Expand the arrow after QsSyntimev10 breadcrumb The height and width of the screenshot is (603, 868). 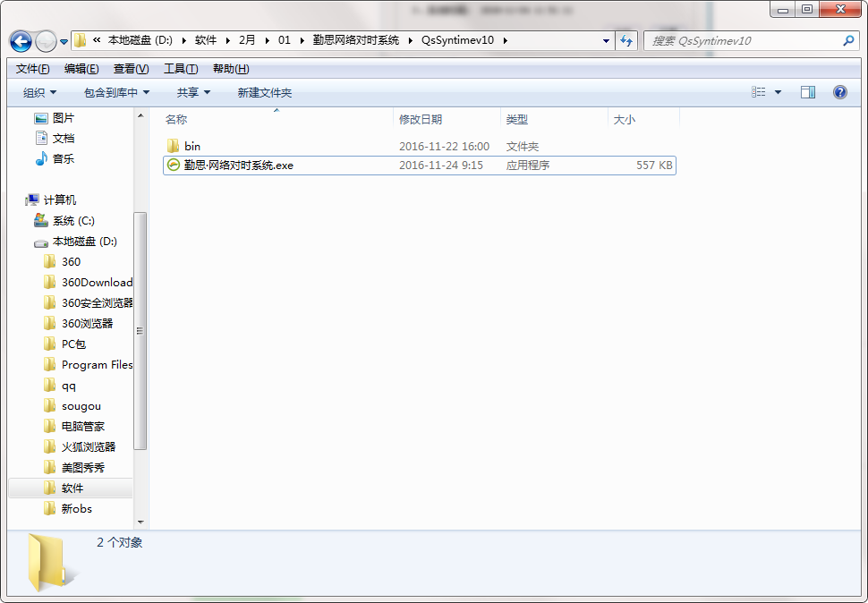click(x=505, y=40)
